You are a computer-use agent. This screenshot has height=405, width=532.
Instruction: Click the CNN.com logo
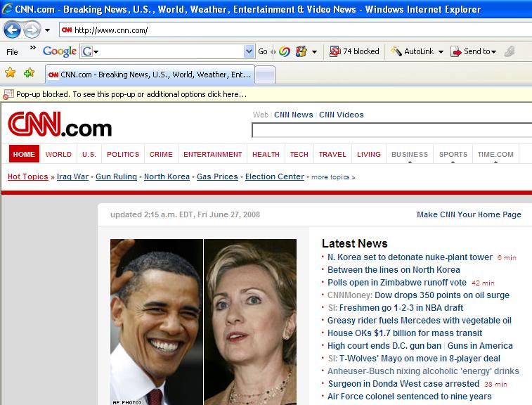(x=60, y=126)
